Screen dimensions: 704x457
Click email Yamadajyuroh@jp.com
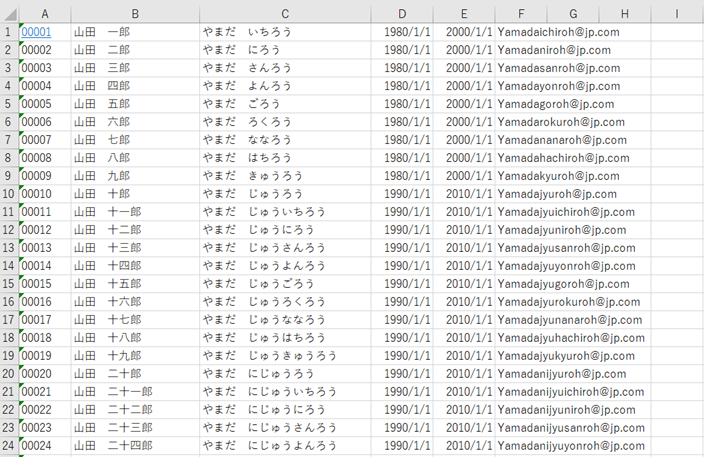tap(557, 194)
